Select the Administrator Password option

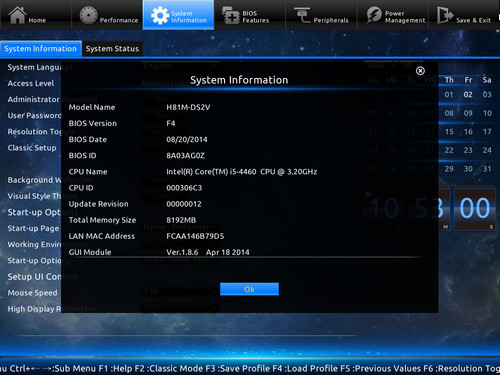[52, 99]
